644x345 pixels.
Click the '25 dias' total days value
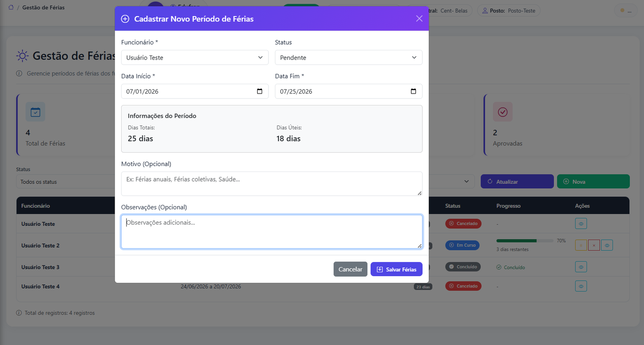click(x=140, y=138)
